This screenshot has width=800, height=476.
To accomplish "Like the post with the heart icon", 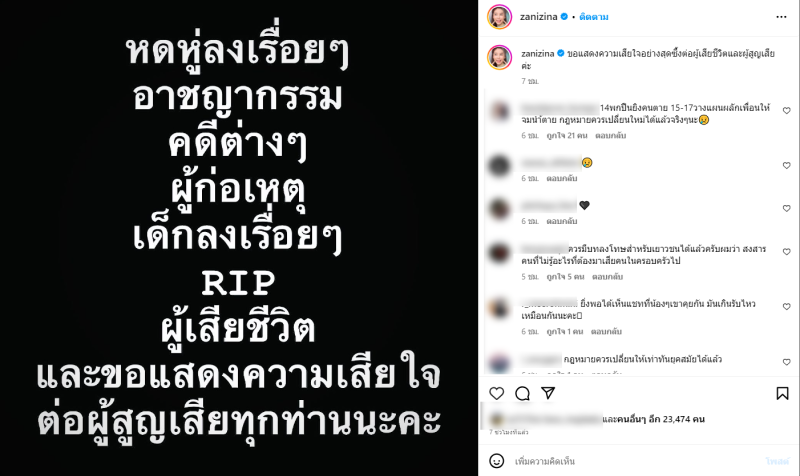I will [x=496, y=393].
